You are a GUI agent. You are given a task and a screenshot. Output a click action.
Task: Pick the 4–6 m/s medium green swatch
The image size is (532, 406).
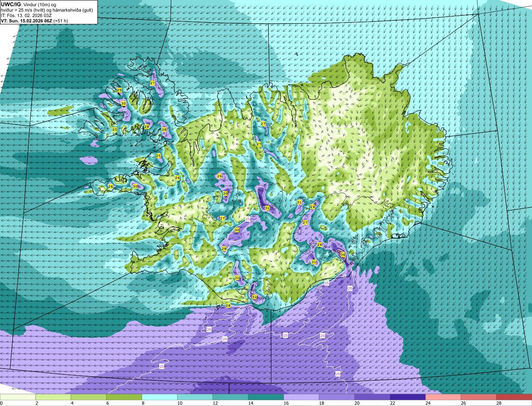tap(89, 397)
